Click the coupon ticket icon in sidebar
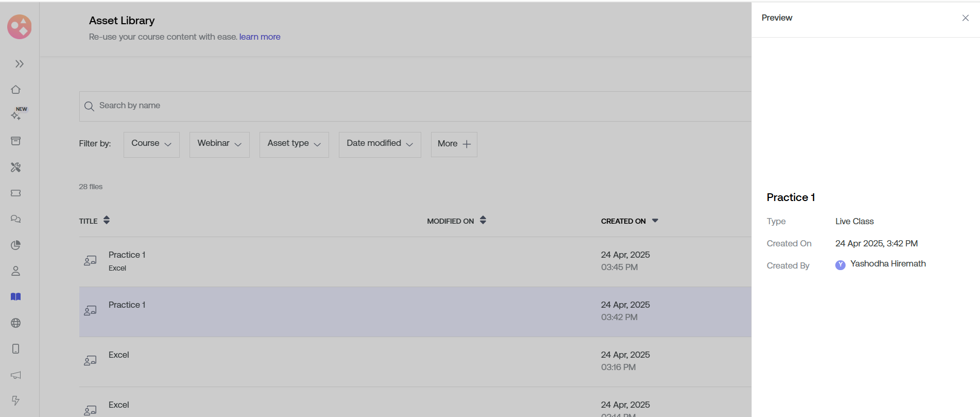 [x=16, y=193]
